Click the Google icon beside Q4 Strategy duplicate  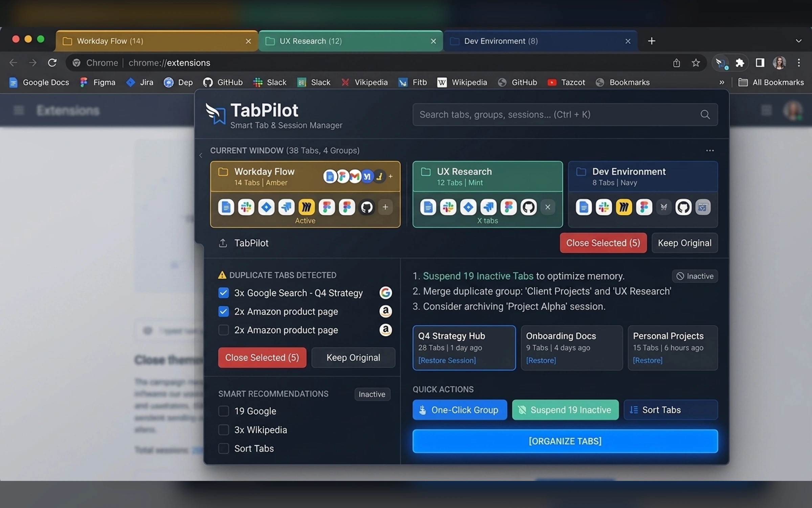click(385, 293)
